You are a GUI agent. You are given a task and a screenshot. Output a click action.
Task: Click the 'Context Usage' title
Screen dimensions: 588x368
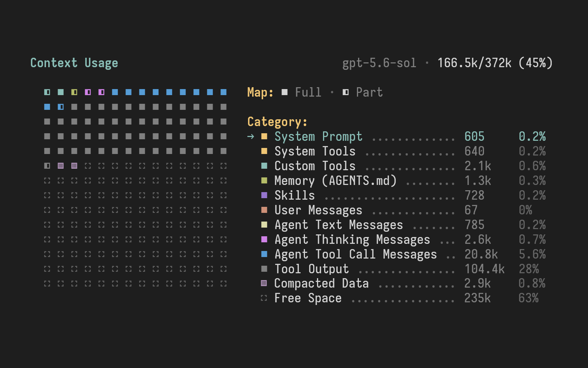74,63
